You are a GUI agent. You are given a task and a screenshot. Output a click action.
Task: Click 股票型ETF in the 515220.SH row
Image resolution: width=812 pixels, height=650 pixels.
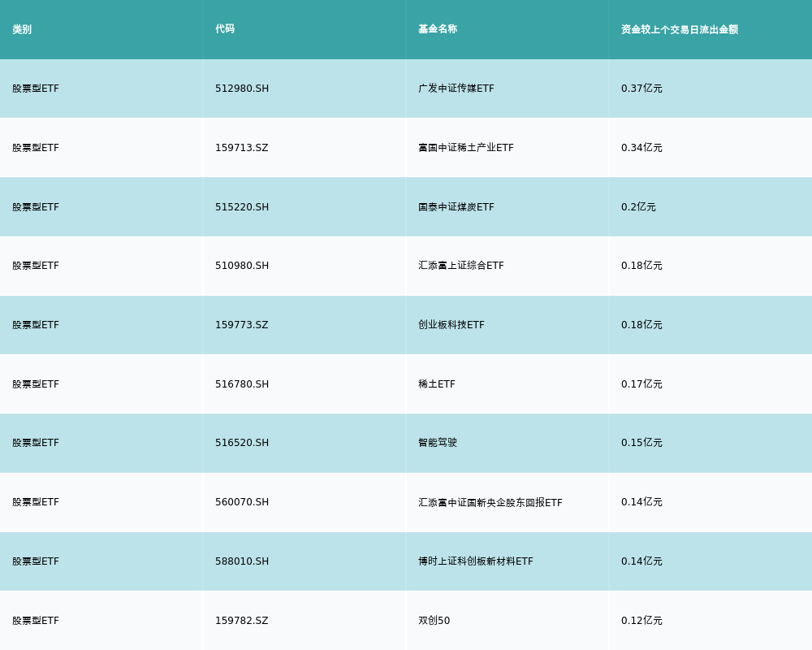pos(36,207)
